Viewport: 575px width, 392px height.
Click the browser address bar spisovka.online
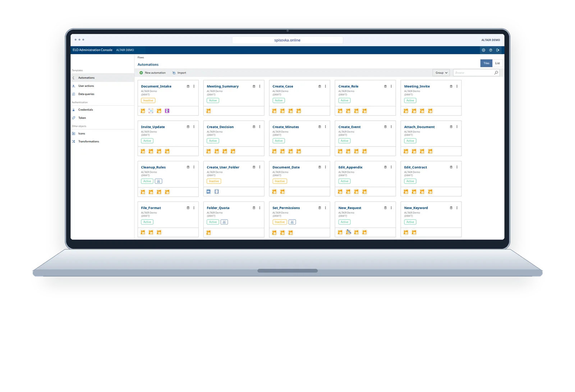[287, 40]
